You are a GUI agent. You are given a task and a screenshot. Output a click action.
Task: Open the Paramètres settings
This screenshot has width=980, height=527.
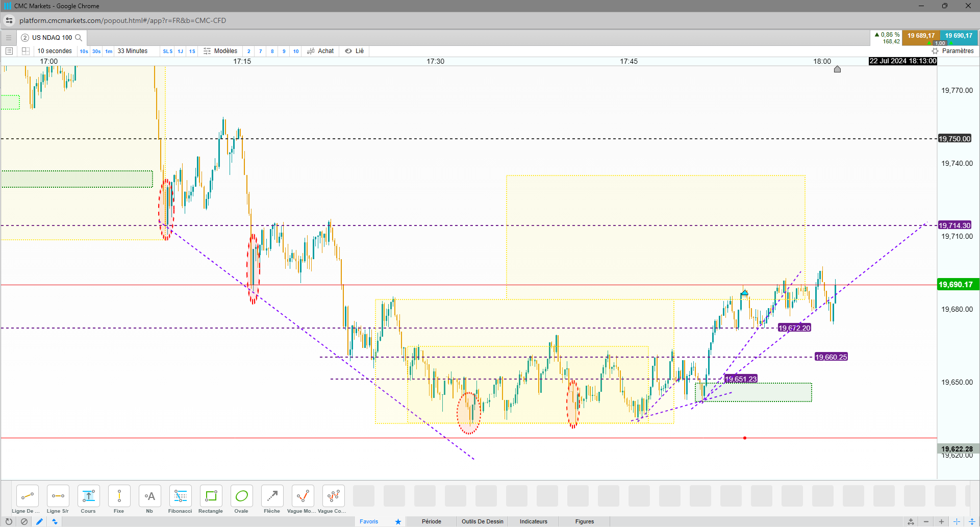point(952,51)
